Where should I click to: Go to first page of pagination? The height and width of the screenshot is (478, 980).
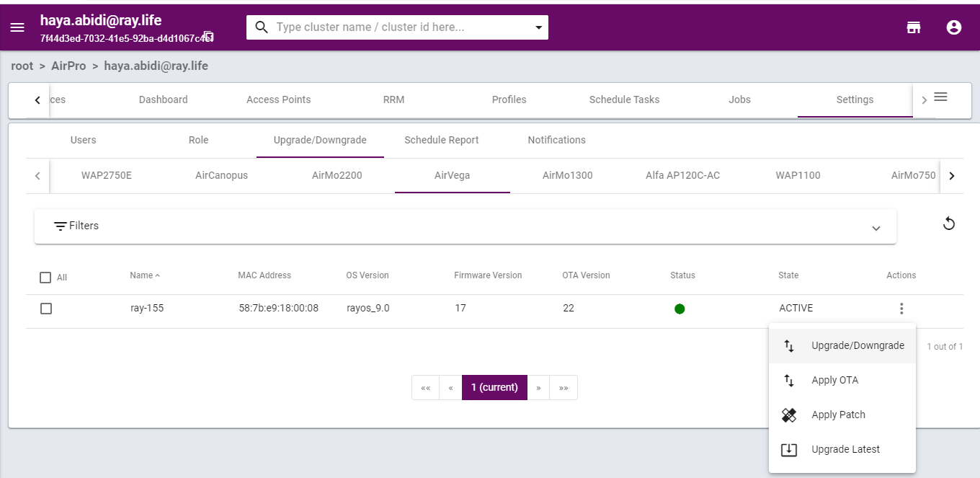coord(426,388)
